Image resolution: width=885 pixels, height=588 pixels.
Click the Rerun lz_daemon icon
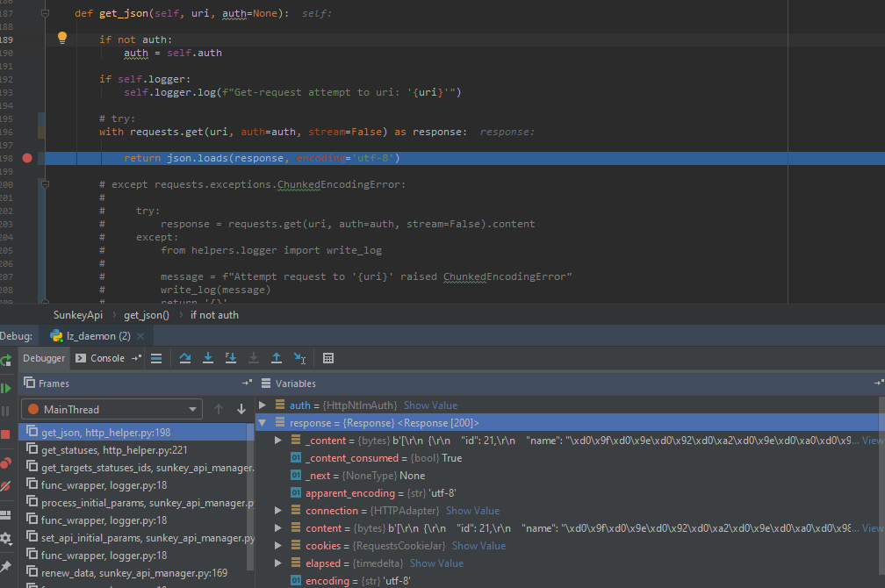click(5, 360)
